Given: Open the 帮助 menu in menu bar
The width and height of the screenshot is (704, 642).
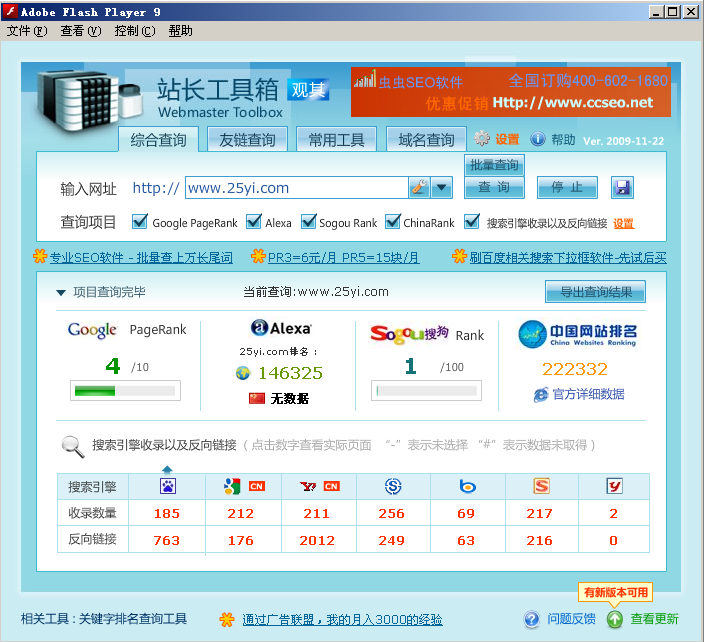Looking at the screenshot, I should (x=180, y=31).
